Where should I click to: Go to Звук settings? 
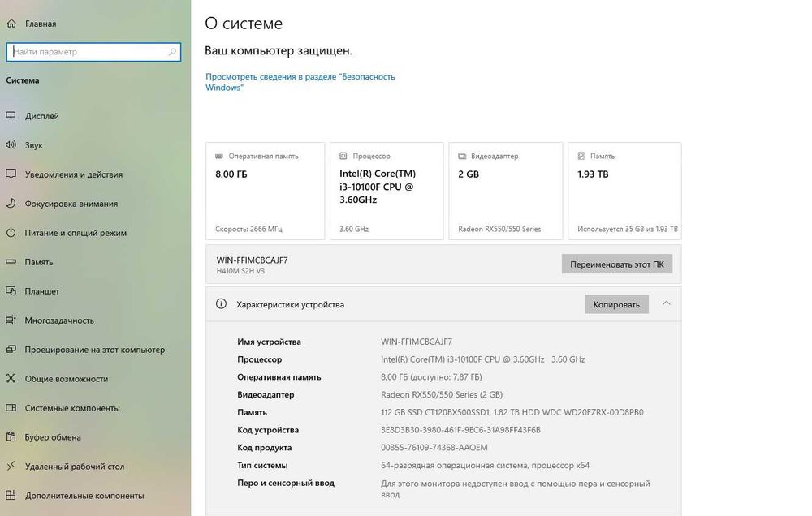point(33,145)
